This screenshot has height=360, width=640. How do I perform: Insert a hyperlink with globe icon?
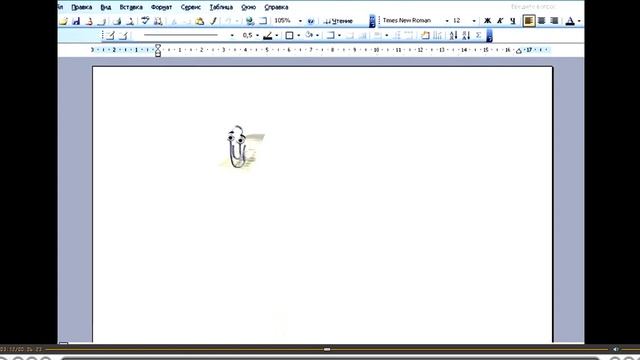[x=250, y=21]
